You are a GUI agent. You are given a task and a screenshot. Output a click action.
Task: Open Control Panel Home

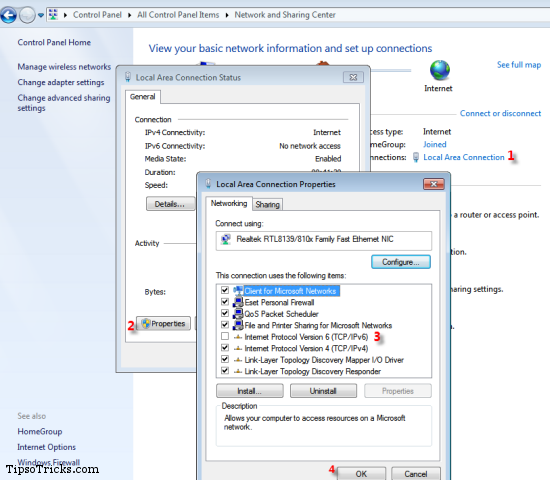54,42
